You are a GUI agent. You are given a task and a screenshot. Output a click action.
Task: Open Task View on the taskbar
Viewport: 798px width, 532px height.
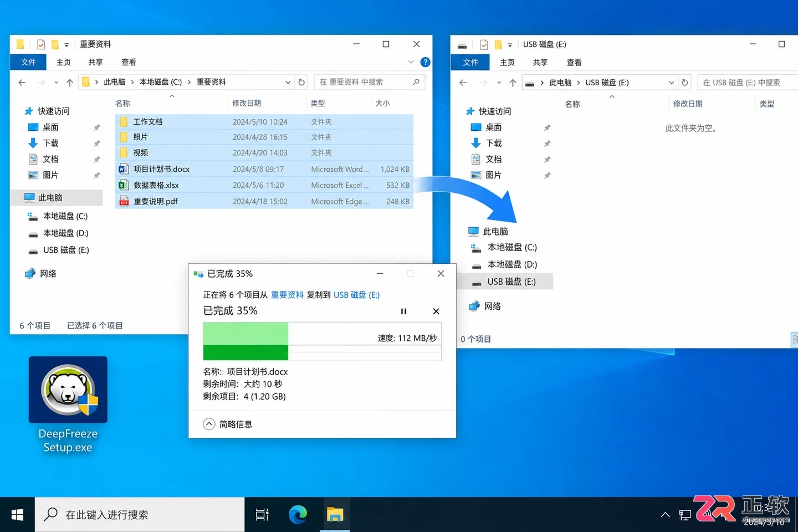click(x=262, y=515)
